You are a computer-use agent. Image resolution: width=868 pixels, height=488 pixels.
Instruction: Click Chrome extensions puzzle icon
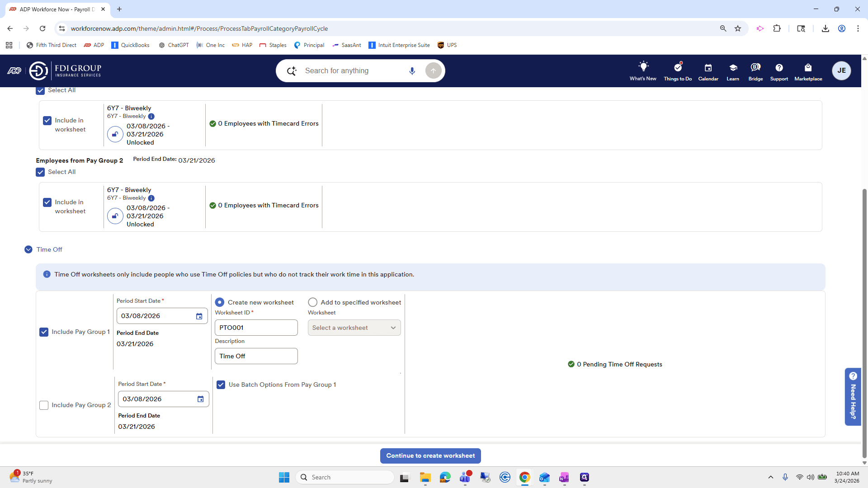point(777,28)
